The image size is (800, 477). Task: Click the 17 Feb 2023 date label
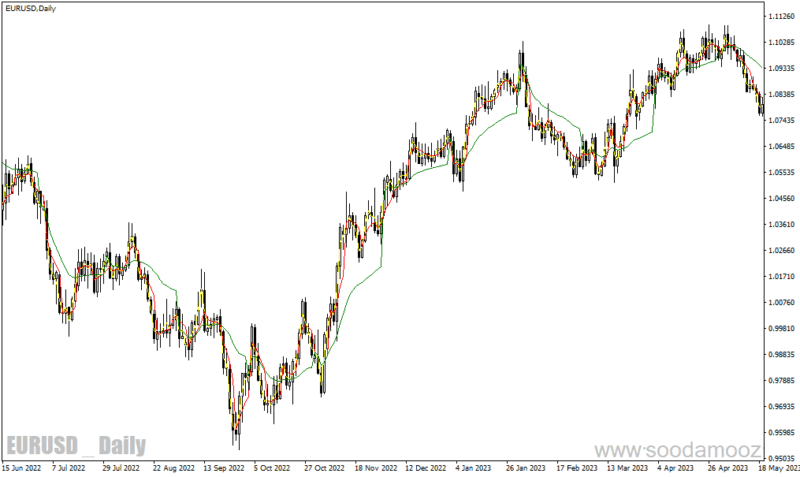tap(577, 468)
